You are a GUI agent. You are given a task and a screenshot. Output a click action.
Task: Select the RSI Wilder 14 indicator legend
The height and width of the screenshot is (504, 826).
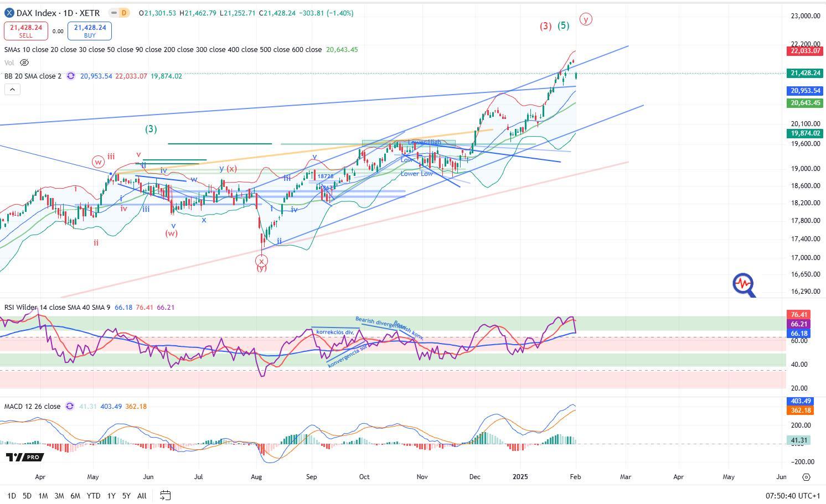point(57,307)
